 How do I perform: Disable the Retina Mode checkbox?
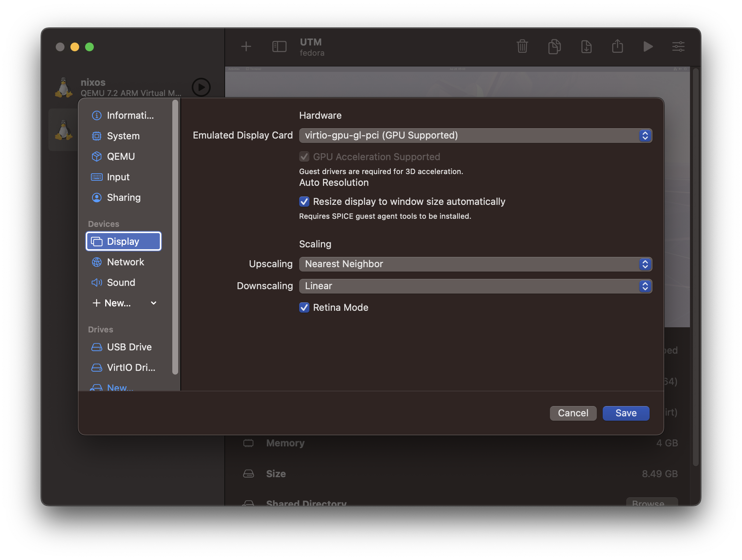304,307
